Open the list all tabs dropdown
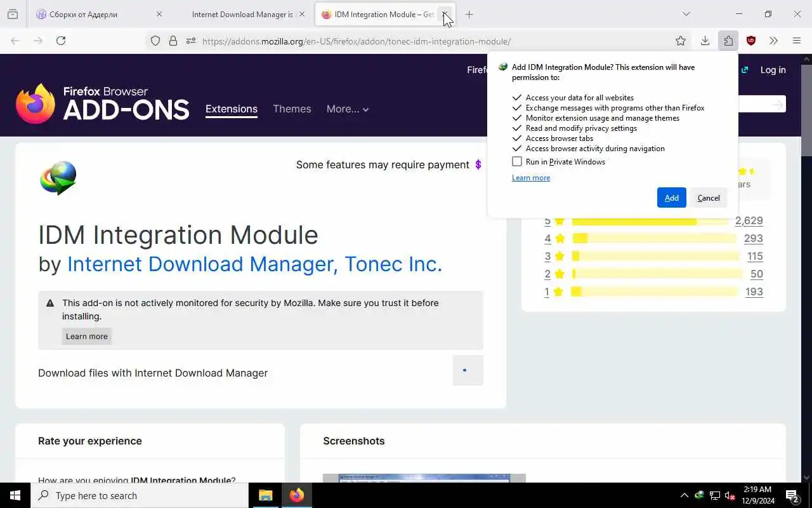The height and width of the screenshot is (508, 812). click(x=686, y=14)
